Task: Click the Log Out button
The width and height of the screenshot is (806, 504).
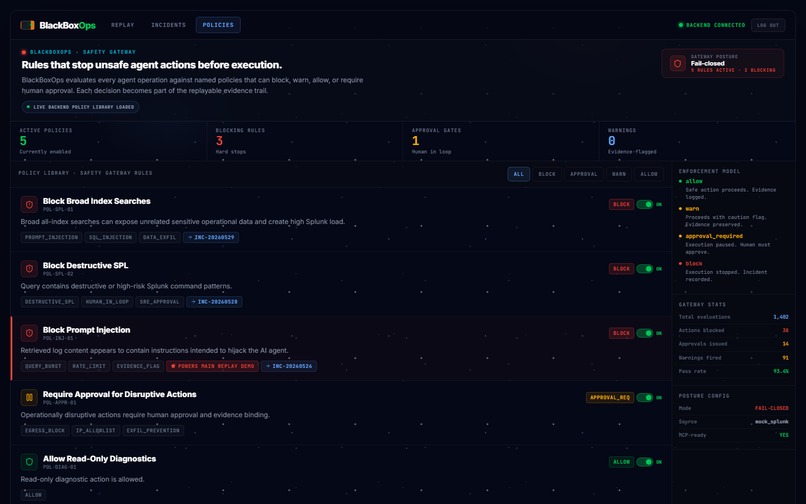Action: point(768,25)
